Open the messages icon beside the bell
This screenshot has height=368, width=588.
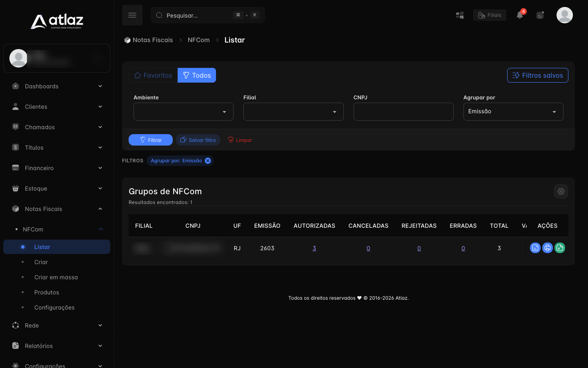(x=540, y=15)
